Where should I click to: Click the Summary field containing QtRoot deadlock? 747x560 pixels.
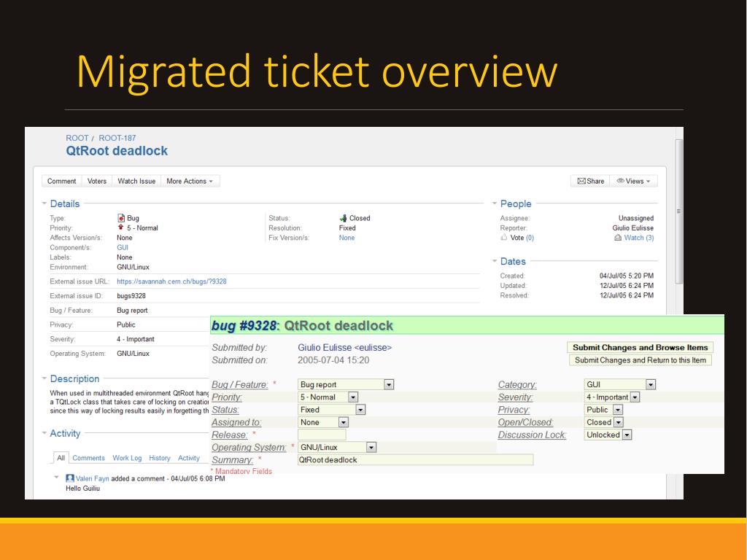[x=415, y=459]
